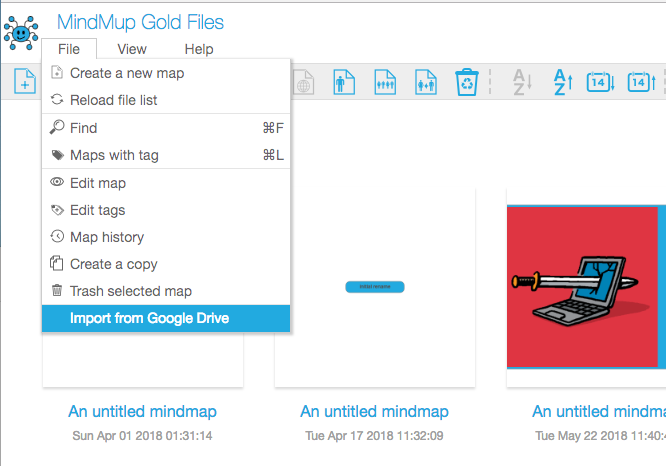Click the globe document toolbar icon
The image size is (666, 466).
click(x=302, y=82)
